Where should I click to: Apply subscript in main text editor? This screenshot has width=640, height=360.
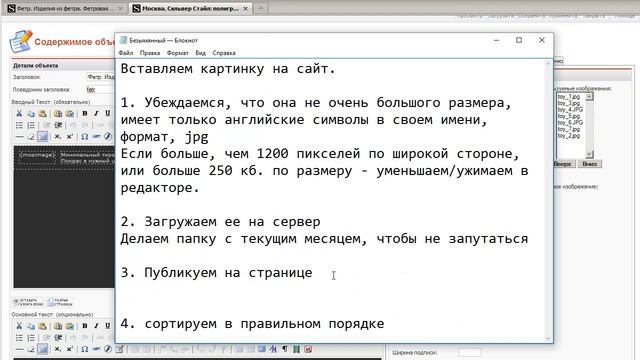58,349
